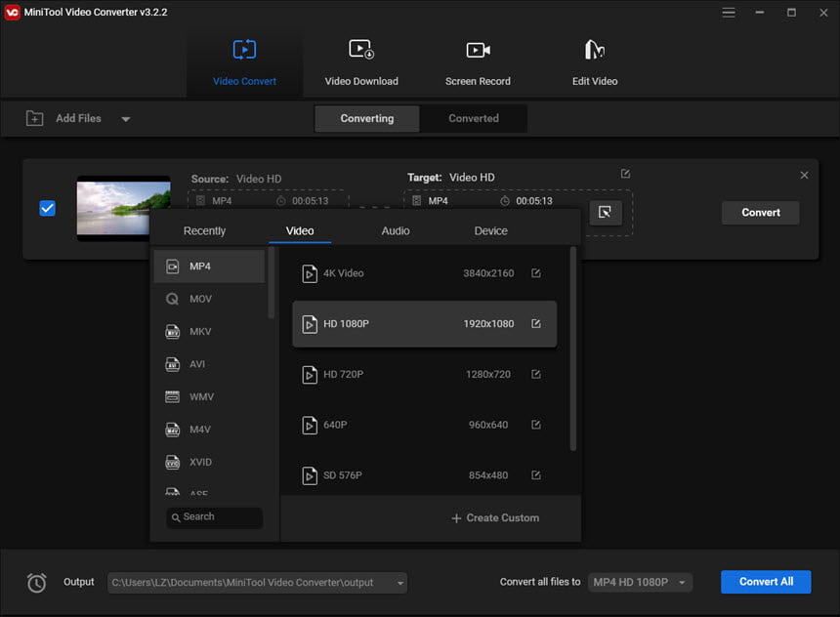Screen dimensions: 840x617
Task: Click the video thumbnail preview
Action: (123, 208)
